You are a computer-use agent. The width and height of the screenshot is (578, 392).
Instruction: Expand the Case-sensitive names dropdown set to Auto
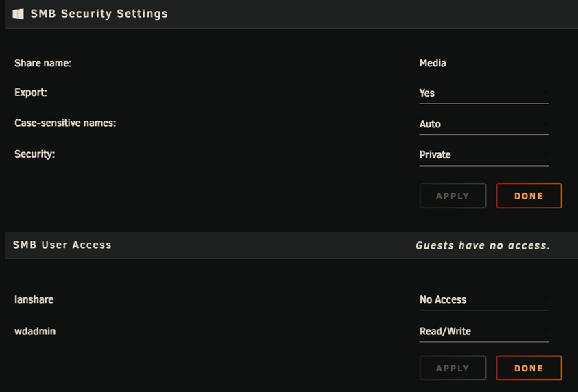(x=483, y=124)
